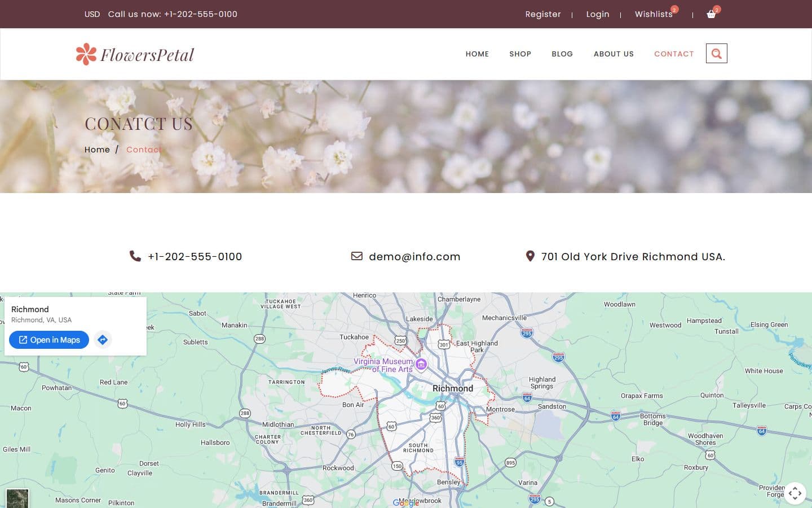The height and width of the screenshot is (508, 812).
Task: Click Virginia Museum of Fine Arts marker
Action: click(x=421, y=365)
